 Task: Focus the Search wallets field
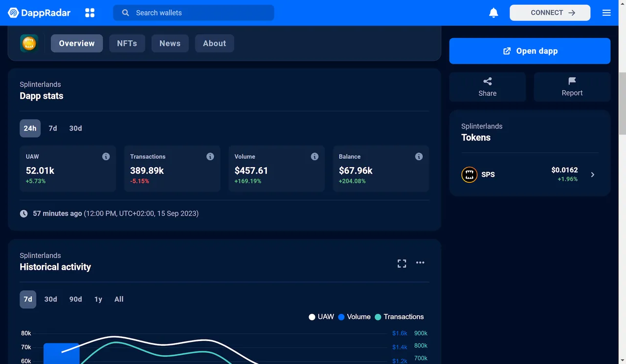(x=194, y=13)
